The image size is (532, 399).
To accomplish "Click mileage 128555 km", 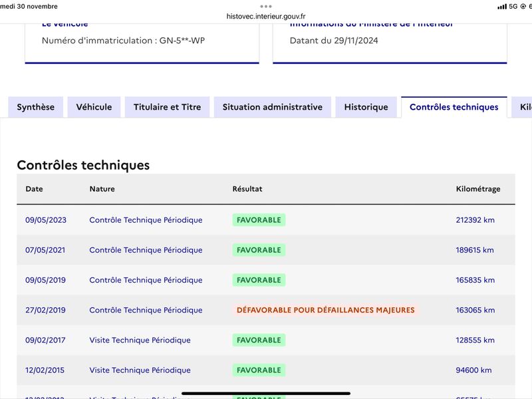I will (x=475, y=340).
